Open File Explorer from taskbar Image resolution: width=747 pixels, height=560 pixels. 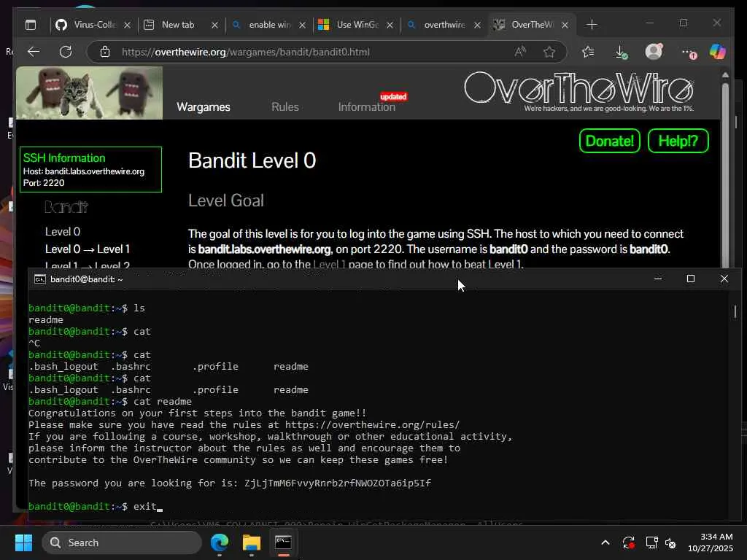pos(252,542)
